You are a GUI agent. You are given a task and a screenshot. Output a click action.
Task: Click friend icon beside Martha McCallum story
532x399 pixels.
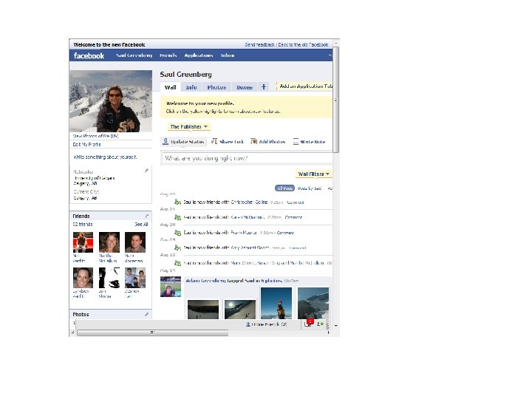click(177, 263)
